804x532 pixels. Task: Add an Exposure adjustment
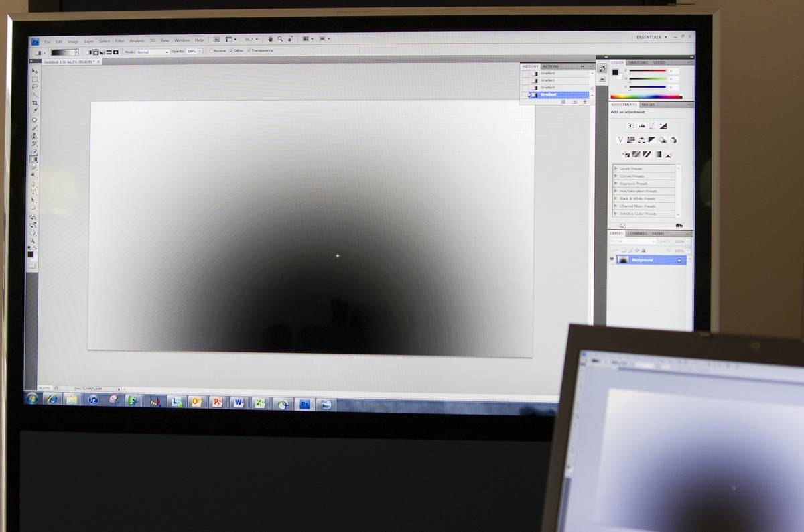click(663, 125)
